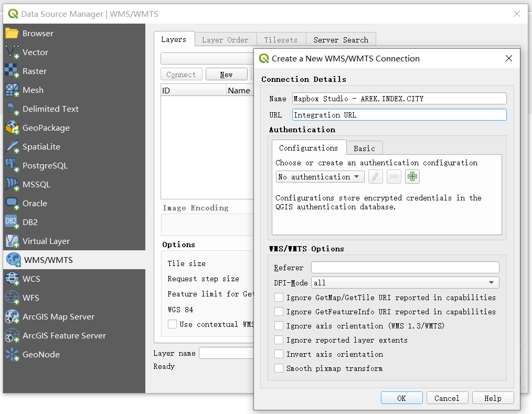Click the ID column header
The image size is (532, 414).
point(194,91)
